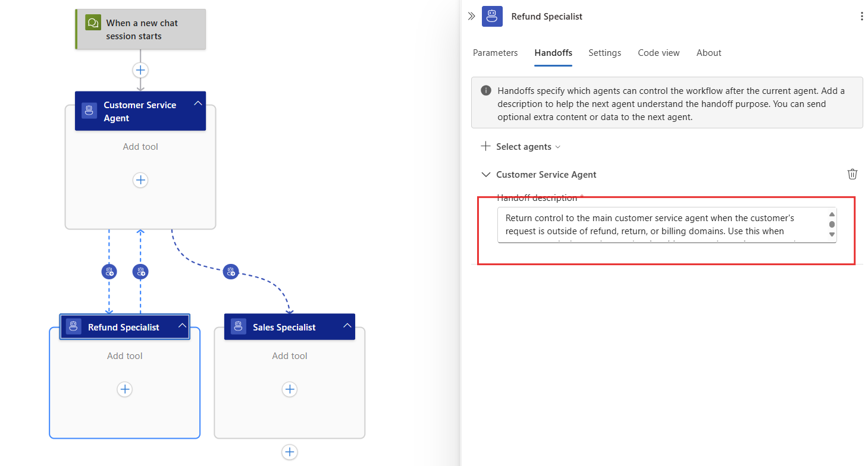
Task: Add a tool inside Customer Service Agent
Action: [x=140, y=180]
